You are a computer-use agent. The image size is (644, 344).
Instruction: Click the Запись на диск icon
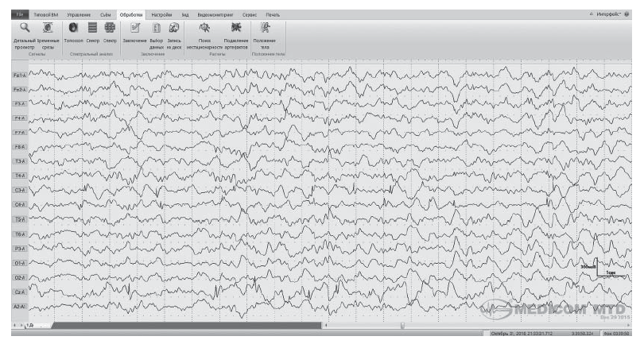coord(174,28)
